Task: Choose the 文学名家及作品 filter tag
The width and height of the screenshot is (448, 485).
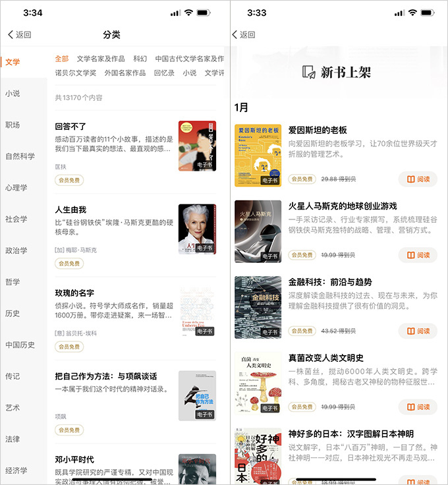Action: 101,59
